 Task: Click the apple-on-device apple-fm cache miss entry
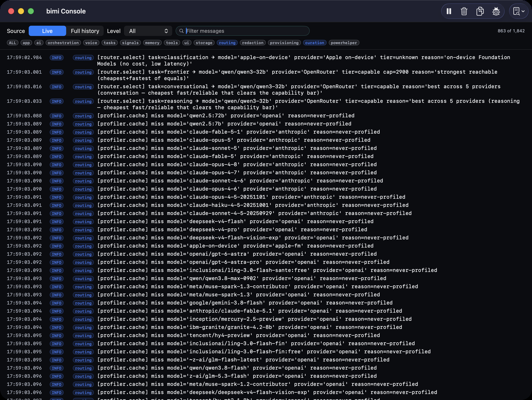[x=266, y=246]
